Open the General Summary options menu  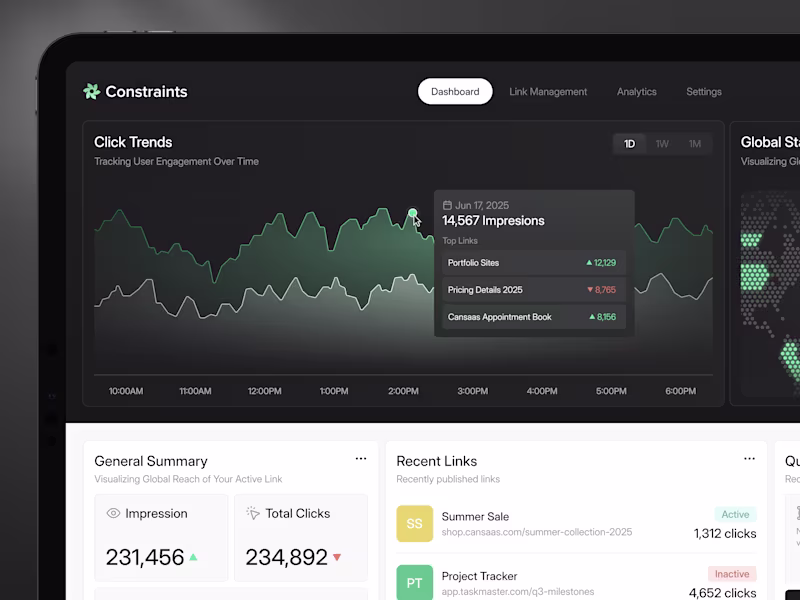click(361, 458)
